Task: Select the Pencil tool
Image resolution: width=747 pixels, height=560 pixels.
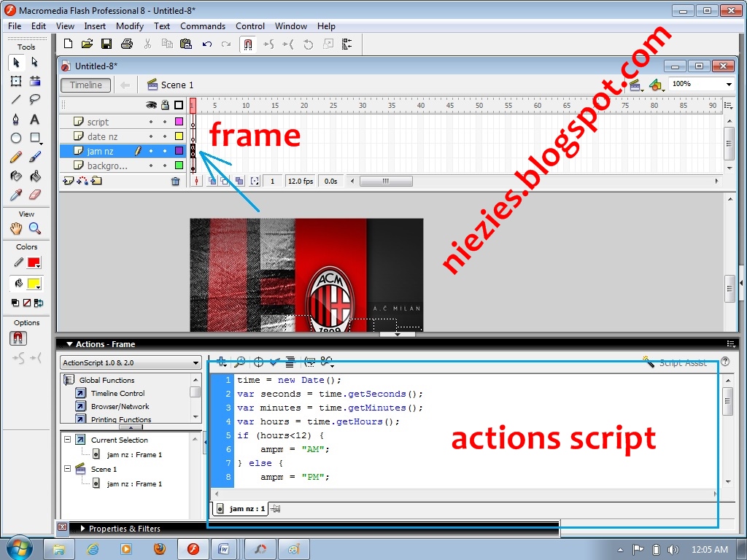Action: click(16, 157)
